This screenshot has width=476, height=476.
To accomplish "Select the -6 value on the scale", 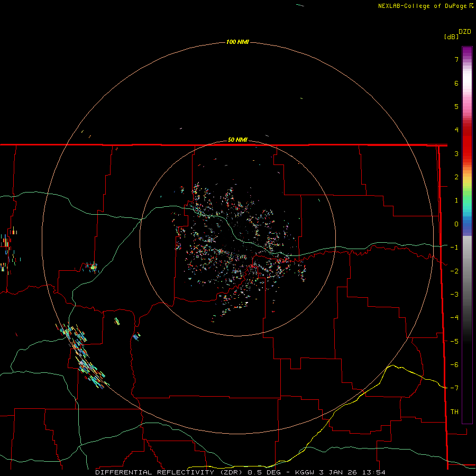I will pyautogui.click(x=454, y=365).
